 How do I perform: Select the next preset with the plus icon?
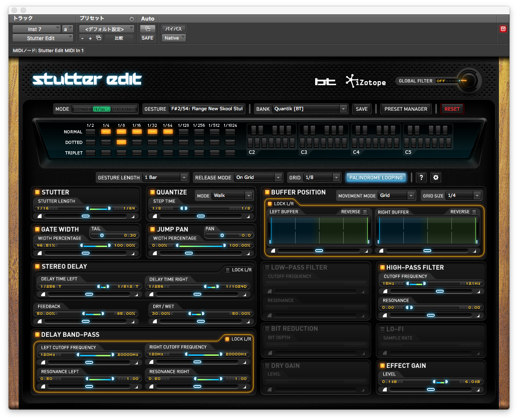click(90, 38)
